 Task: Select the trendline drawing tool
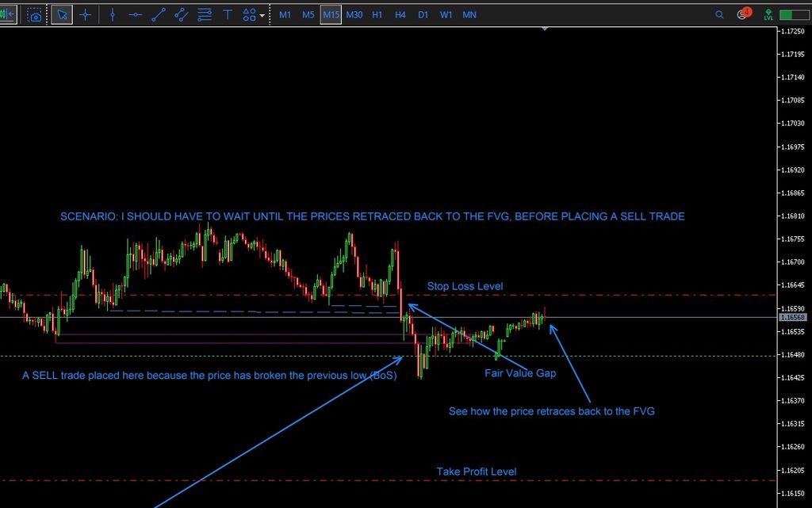point(159,15)
